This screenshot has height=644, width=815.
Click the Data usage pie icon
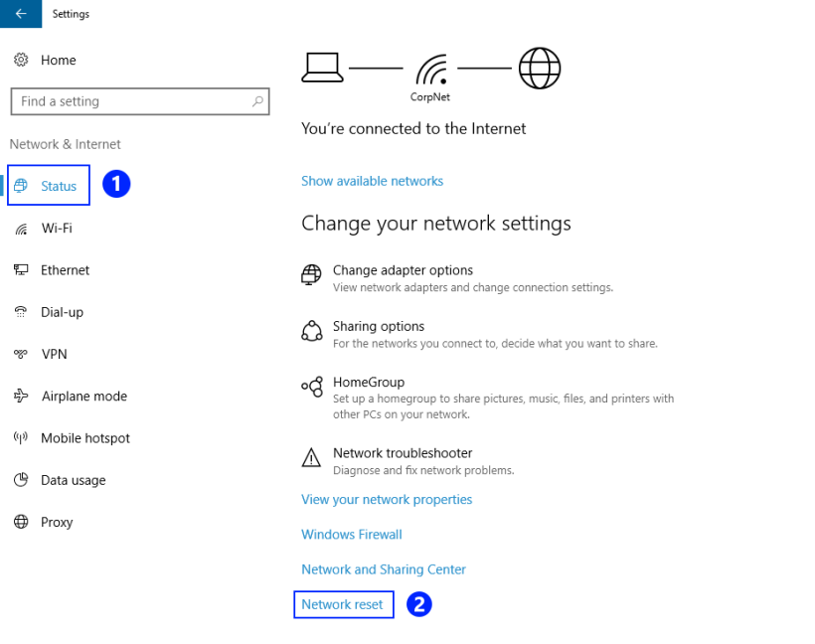tap(21, 480)
